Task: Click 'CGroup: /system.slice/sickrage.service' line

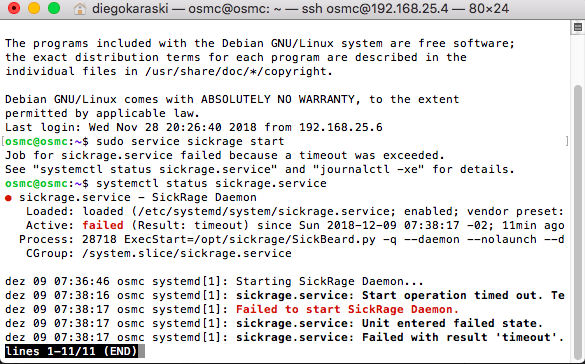Action: (159, 254)
